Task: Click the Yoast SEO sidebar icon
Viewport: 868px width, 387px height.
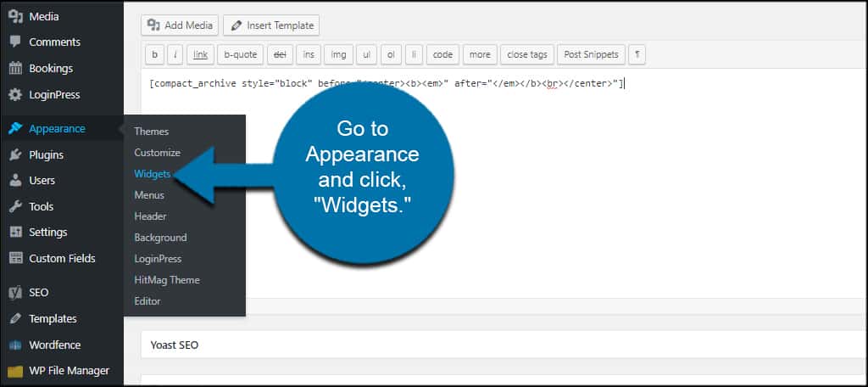Action: 15,292
